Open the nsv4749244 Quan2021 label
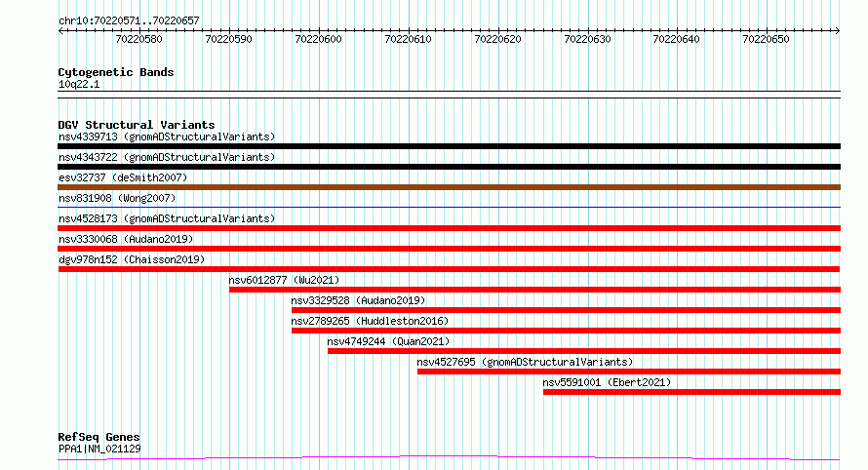The width and height of the screenshot is (868, 470). pos(388,341)
